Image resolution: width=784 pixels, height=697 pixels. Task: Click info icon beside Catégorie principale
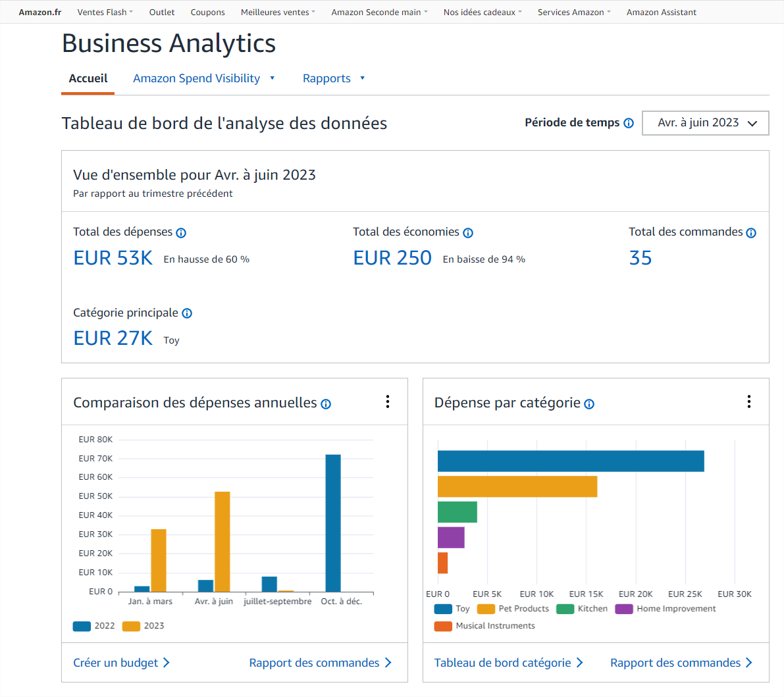187,313
